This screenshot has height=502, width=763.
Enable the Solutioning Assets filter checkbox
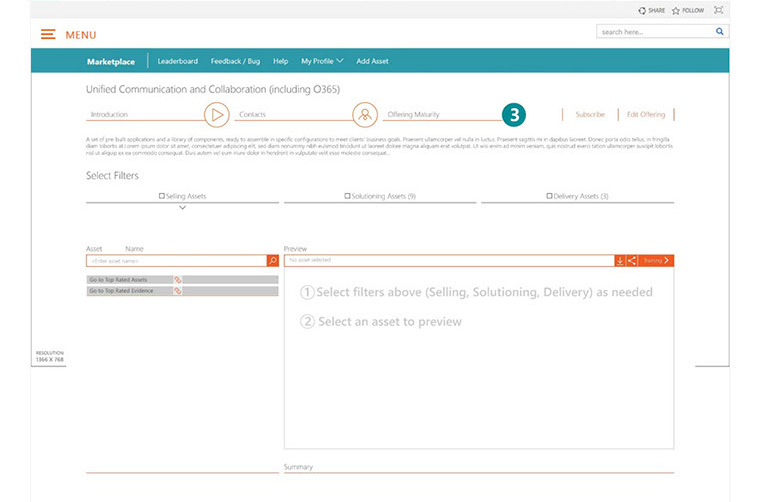(347, 196)
